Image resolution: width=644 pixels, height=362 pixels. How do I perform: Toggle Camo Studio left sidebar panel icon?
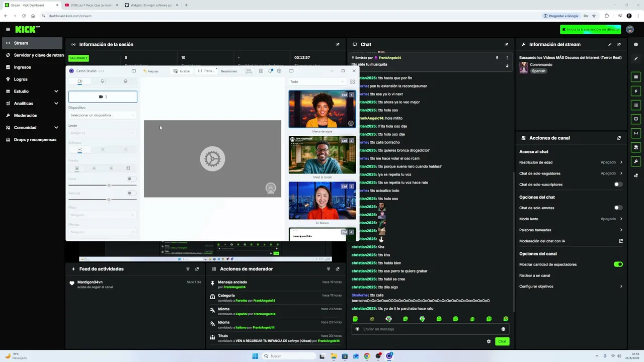pos(134,71)
